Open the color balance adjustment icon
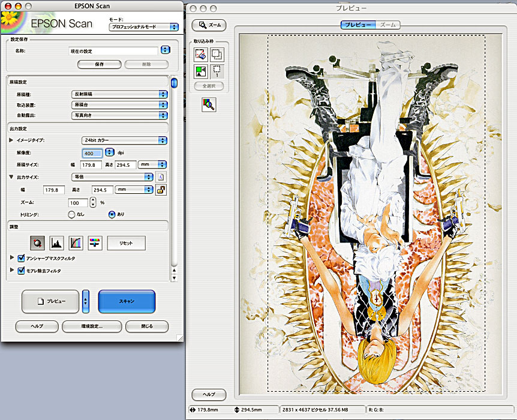 [x=95, y=242]
